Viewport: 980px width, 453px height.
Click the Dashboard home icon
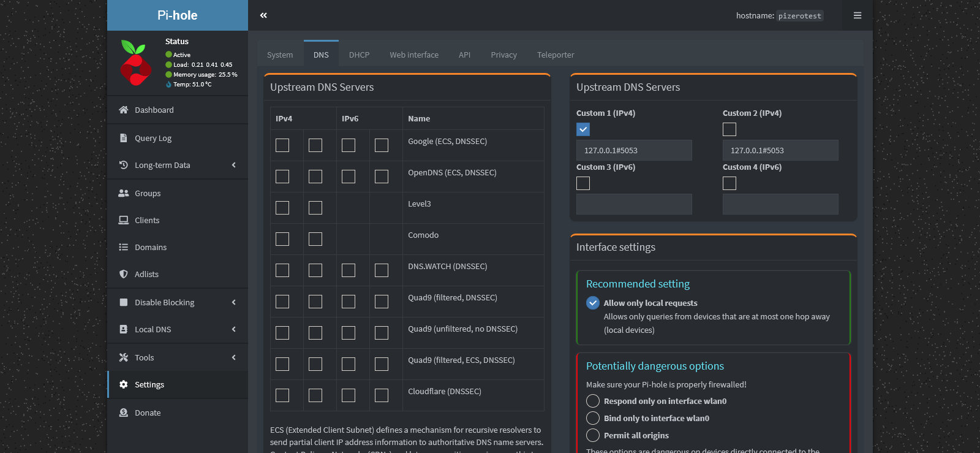coord(123,110)
